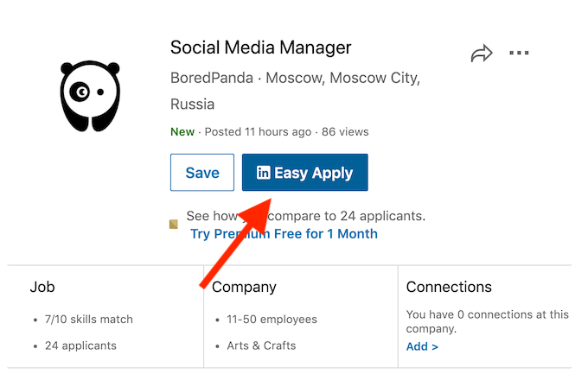Click the LinkedIn 'in' icon on Easy Apply
This screenshot has width=588, height=374.
point(264,173)
